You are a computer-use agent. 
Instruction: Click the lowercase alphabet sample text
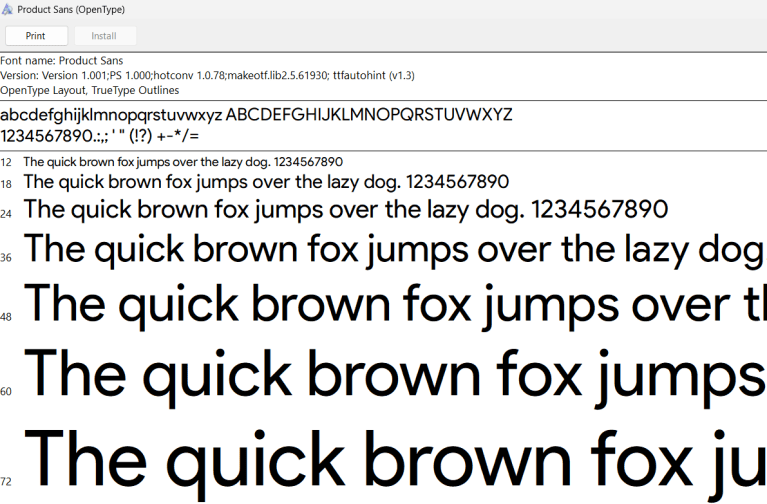111,114
